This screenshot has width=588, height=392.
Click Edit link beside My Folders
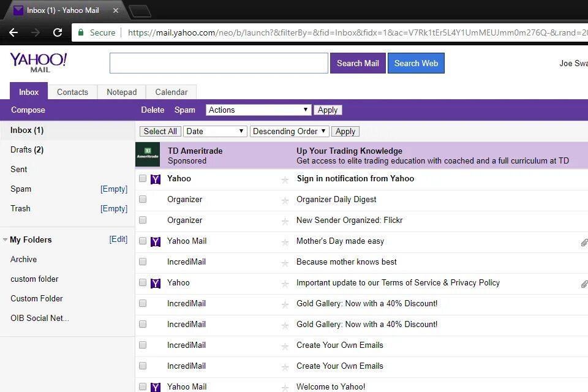[x=118, y=239]
